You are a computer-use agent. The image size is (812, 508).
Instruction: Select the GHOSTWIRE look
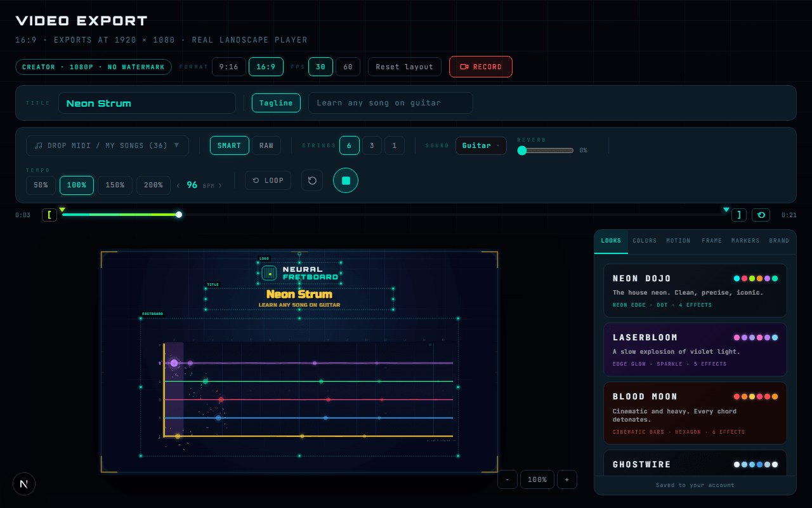695,463
